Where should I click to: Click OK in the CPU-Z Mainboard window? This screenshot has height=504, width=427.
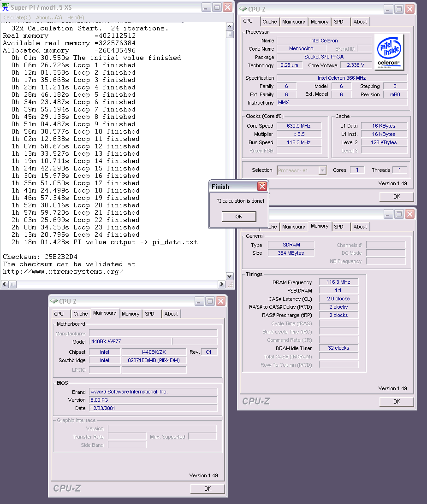(x=208, y=489)
